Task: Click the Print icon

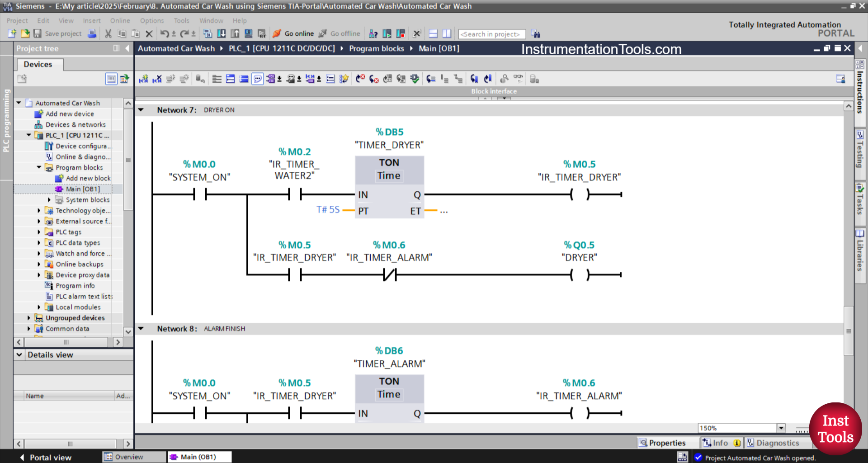Action: click(x=92, y=33)
